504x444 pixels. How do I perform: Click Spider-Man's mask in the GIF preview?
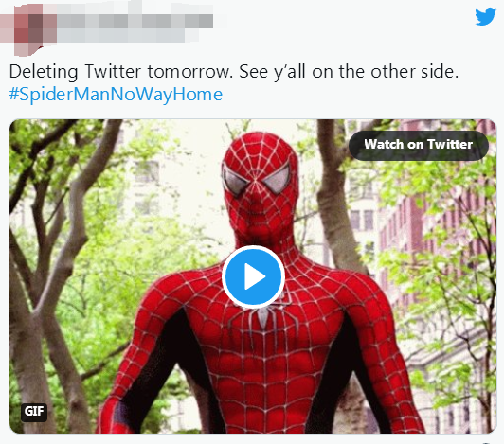[x=261, y=186]
